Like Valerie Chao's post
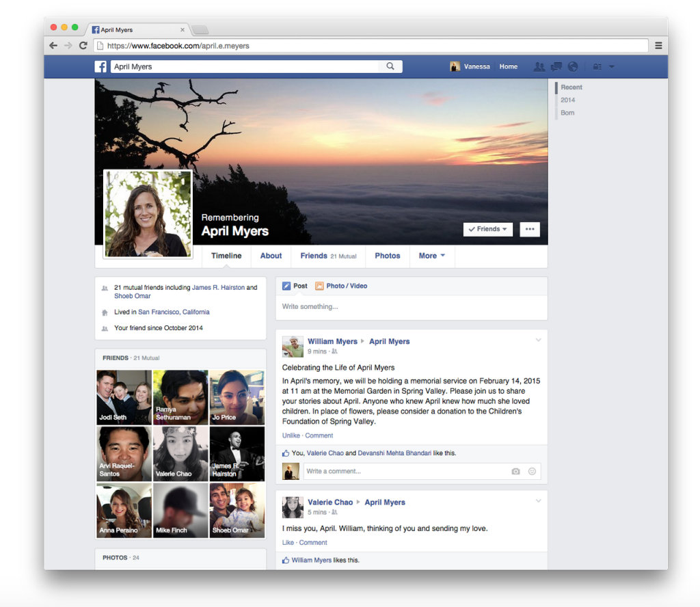This screenshot has height=607, width=700. coord(288,543)
